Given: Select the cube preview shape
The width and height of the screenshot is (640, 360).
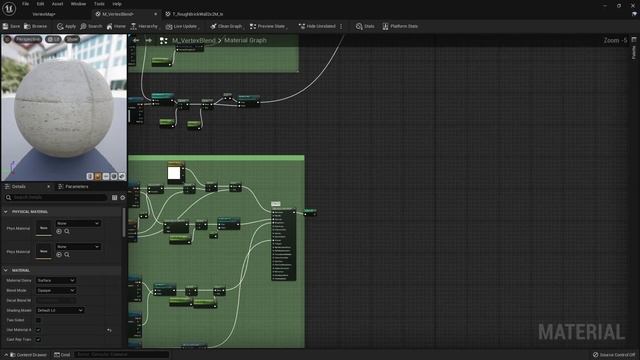Looking at the screenshot, I should [114, 176].
